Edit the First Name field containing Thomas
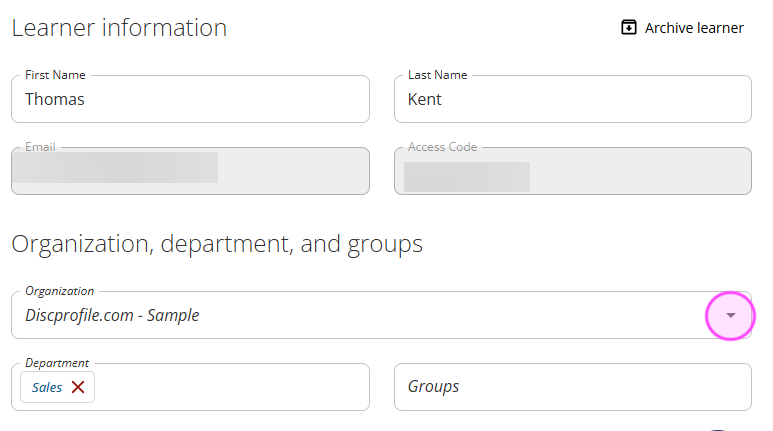Image resolution: width=773 pixels, height=431 pixels. coord(190,99)
